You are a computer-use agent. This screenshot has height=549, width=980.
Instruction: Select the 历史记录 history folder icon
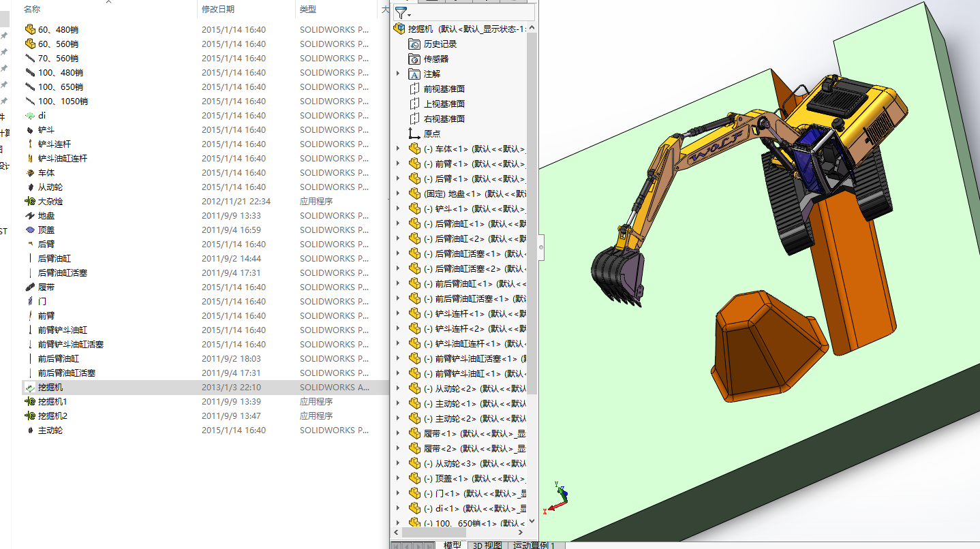point(414,44)
